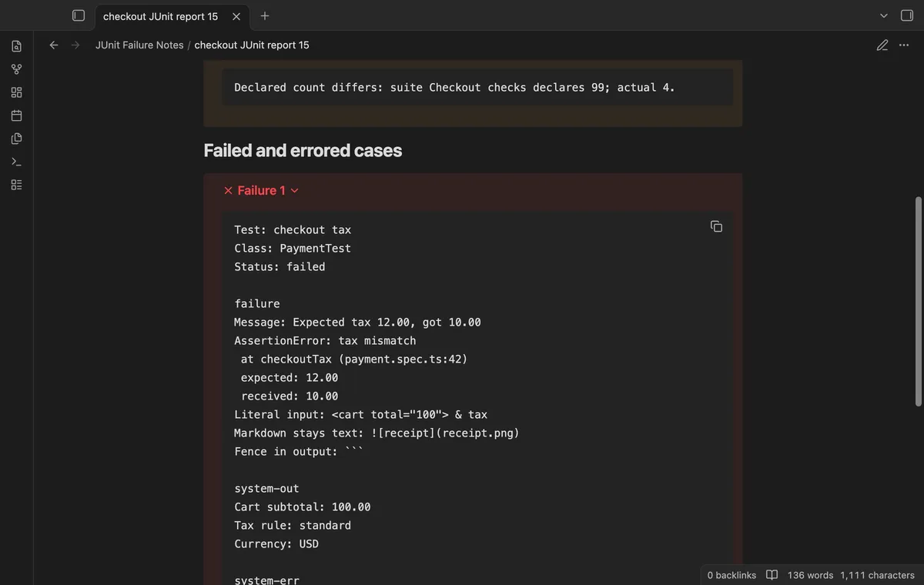The image size is (924, 585).
Task: Click the 'Tax rule: standard' line
Action: click(293, 526)
